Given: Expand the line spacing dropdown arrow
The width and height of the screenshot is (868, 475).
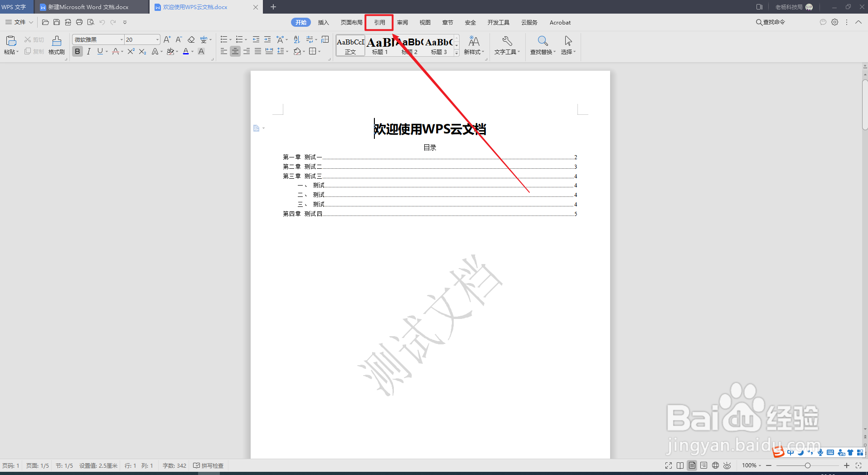Looking at the screenshot, I should coord(287,52).
